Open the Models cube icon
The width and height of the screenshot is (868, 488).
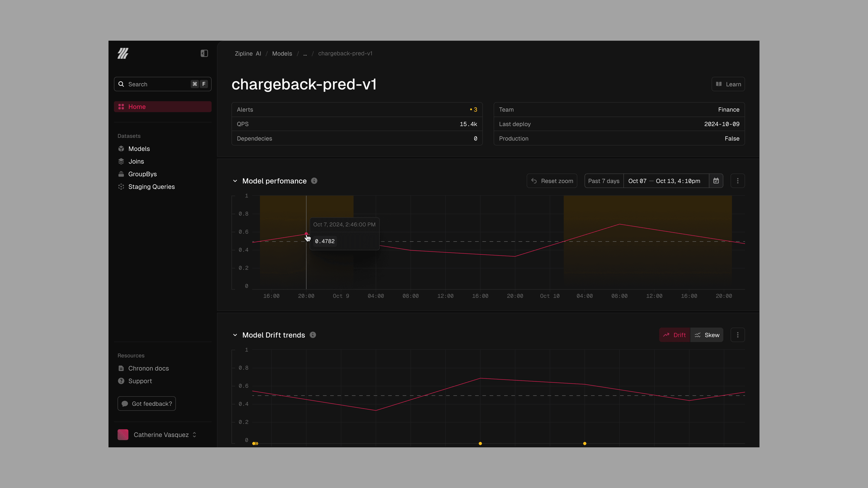pos(121,148)
